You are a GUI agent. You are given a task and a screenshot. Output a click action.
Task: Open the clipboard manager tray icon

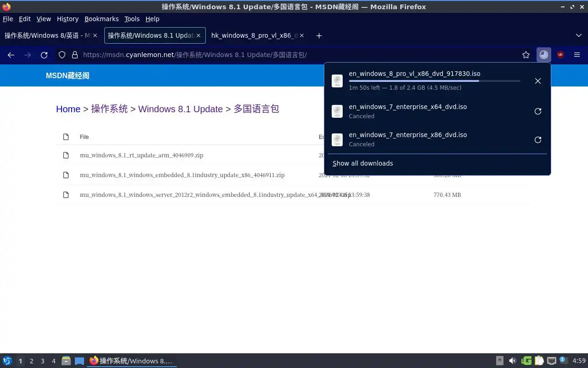(539, 361)
